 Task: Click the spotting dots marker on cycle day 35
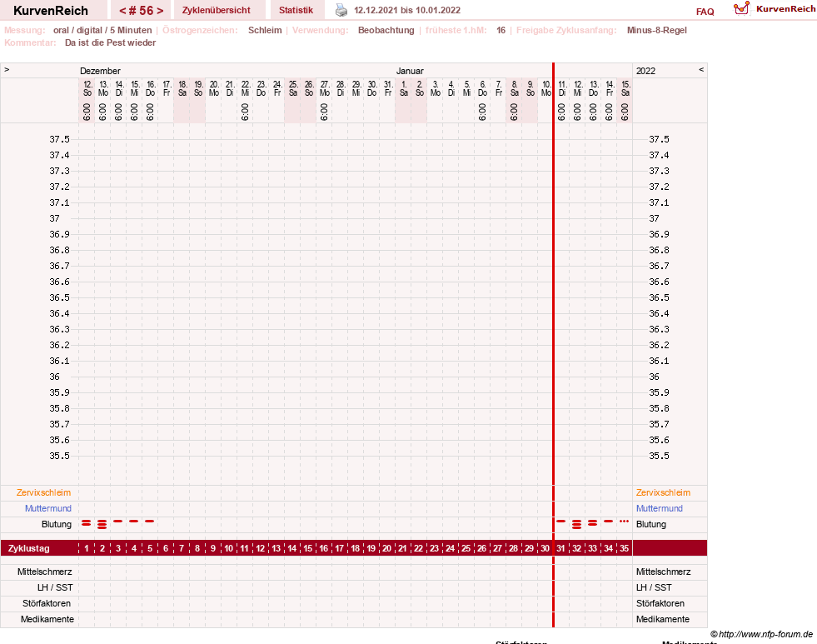[x=625, y=521]
